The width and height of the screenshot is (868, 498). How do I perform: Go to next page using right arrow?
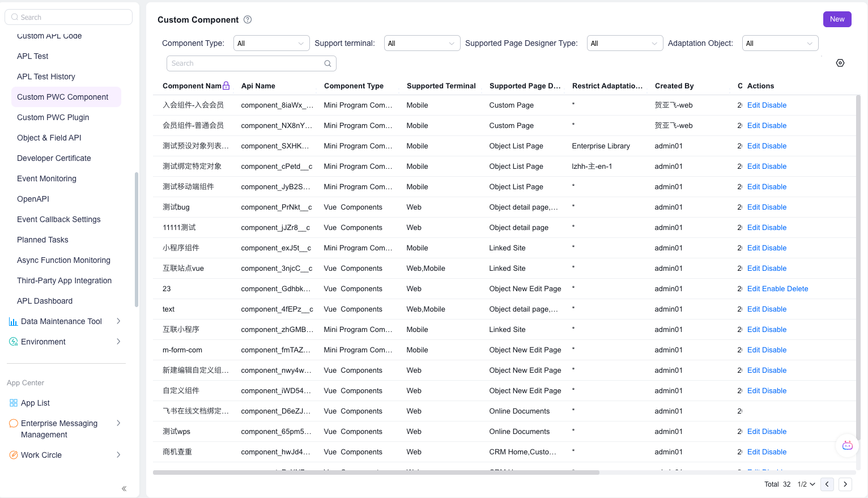click(845, 484)
